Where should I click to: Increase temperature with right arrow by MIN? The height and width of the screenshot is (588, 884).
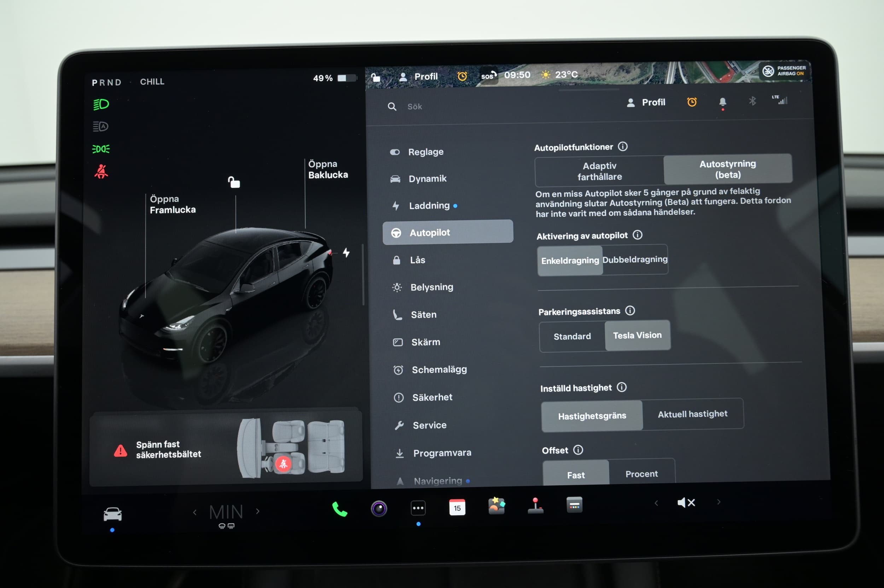point(258,511)
